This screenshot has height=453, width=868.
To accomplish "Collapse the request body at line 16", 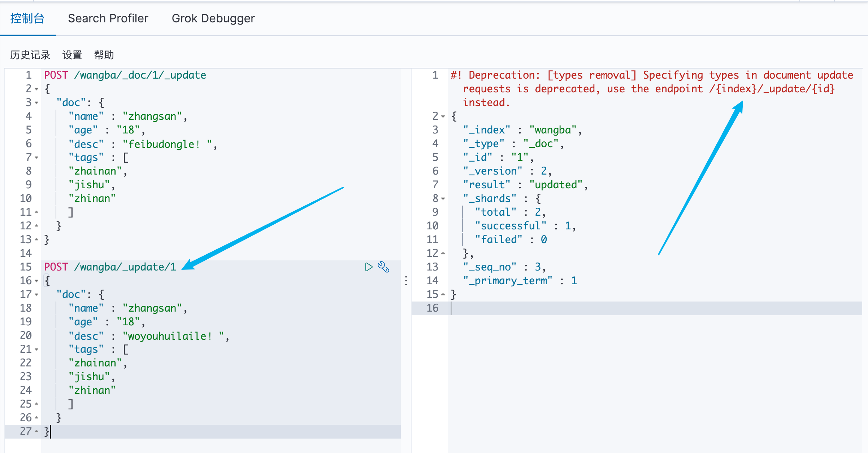I will (36, 281).
